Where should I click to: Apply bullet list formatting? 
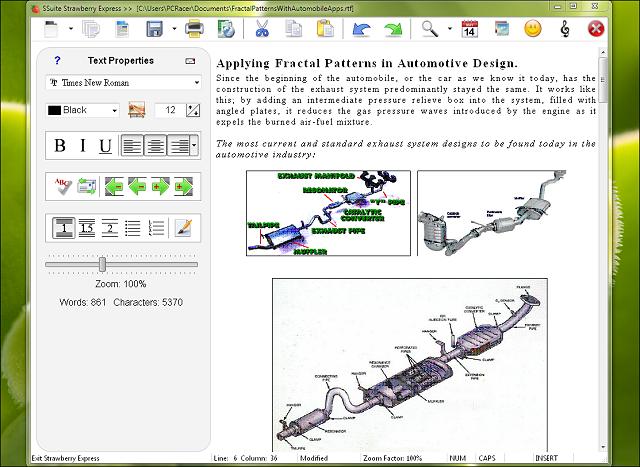(133, 228)
